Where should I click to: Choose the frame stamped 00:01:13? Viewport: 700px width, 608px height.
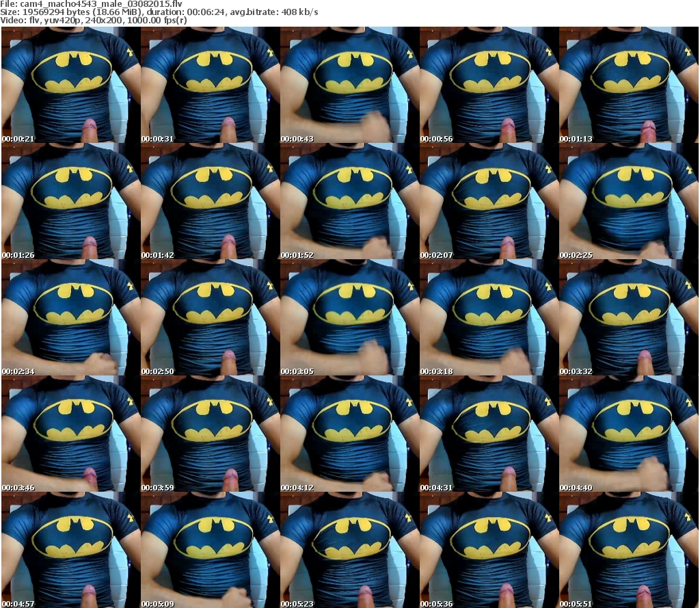coord(629,85)
